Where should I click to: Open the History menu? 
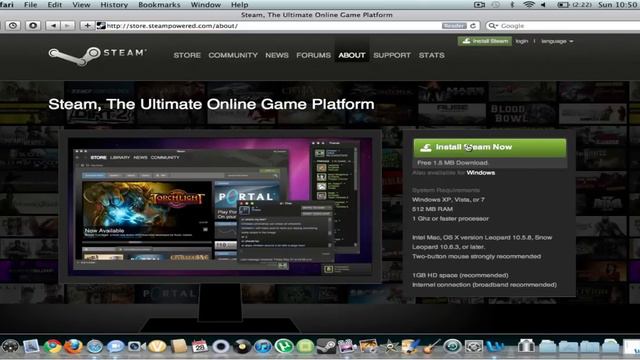pos(114,4)
